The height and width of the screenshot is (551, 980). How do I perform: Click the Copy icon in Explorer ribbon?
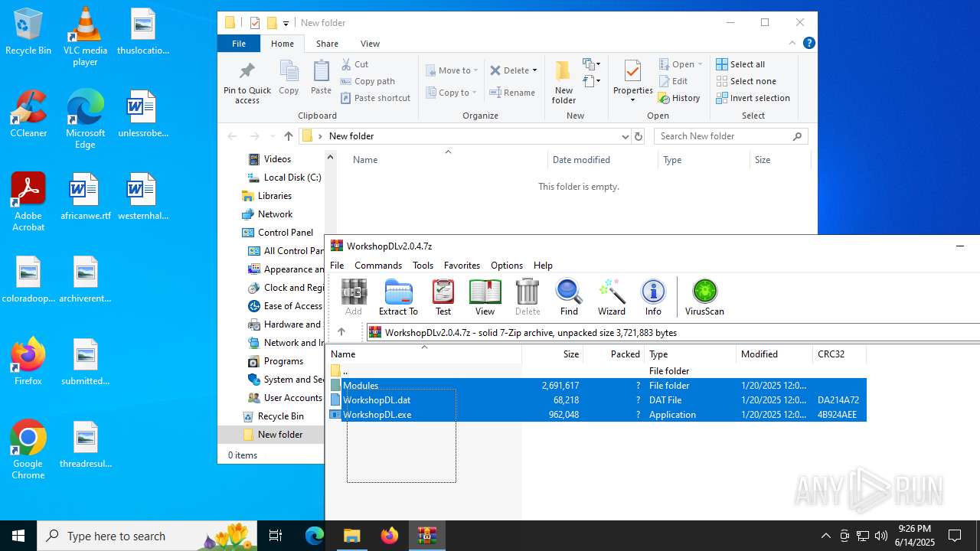tap(289, 78)
